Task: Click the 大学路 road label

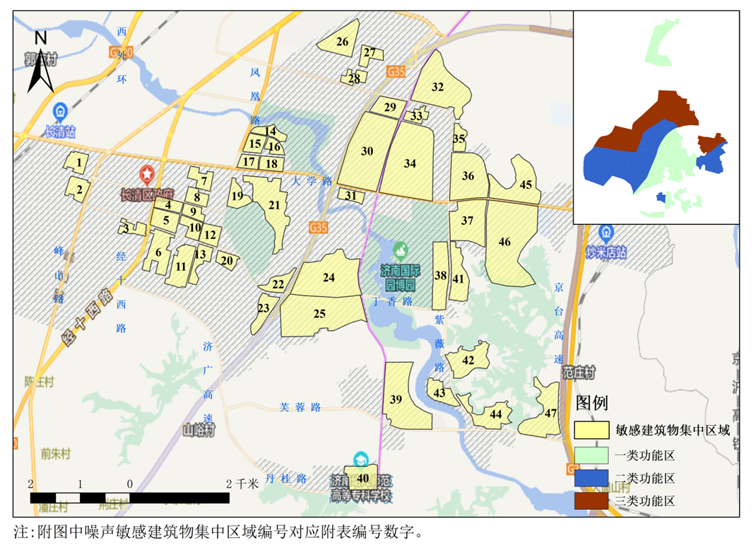Action: (x=312, y=181)
